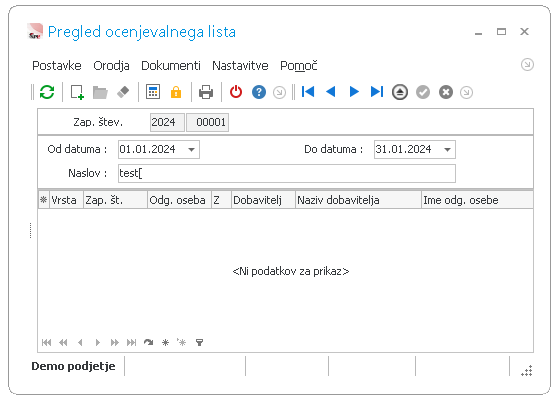Sort by Naziv dobavitelja column header
This screenshot has height=400, width=558.
358,200
